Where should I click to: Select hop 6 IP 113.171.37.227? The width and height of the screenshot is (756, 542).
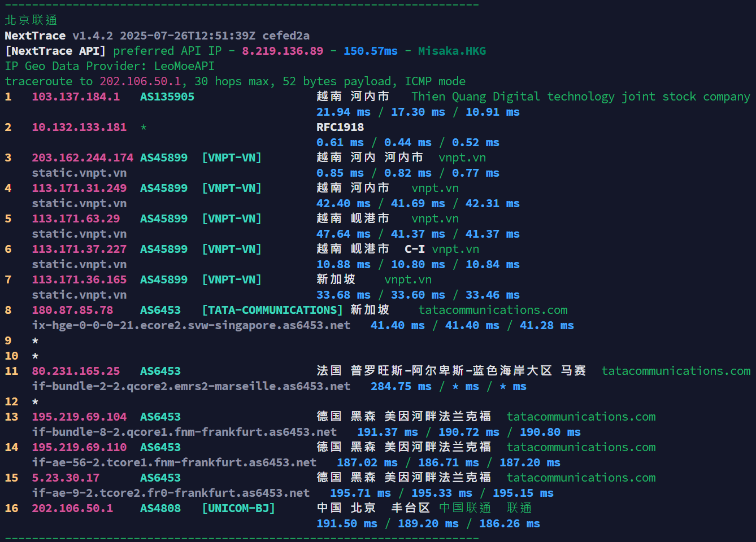click(x=79, y=249)
